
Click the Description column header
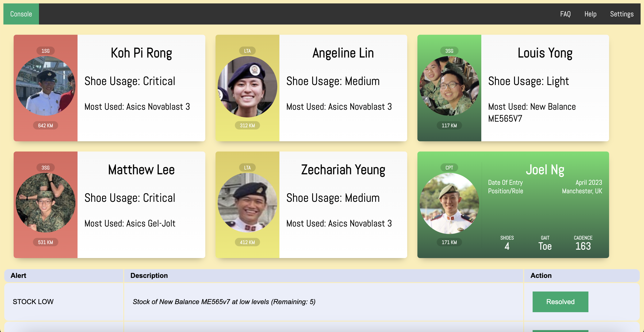pyautogui.click(x=149, y=276)
